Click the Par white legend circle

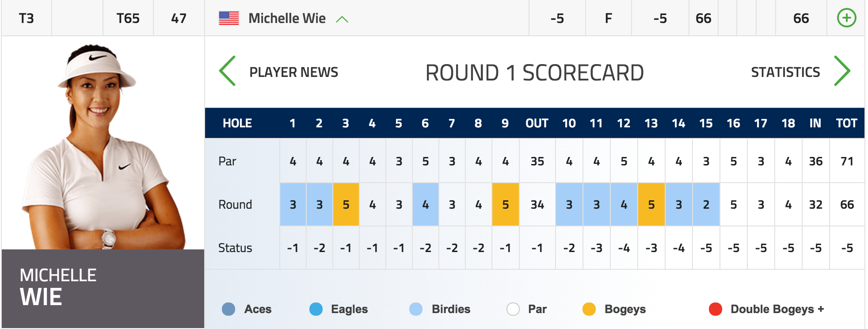pos(513,309)
